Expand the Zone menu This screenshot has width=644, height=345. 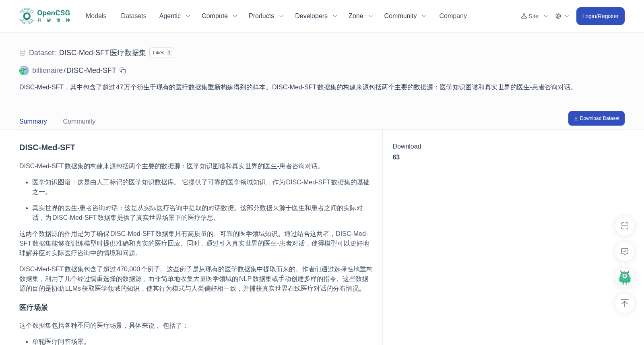coord(361,16)
